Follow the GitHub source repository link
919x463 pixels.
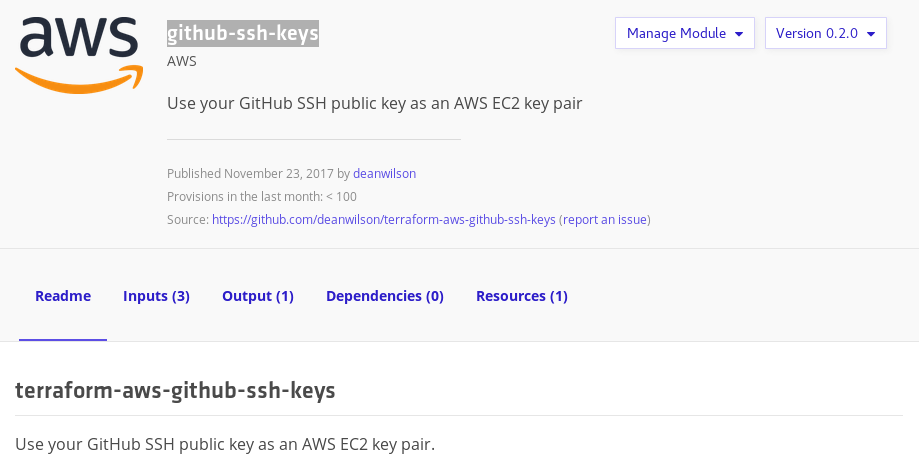[x=384, y=220]
